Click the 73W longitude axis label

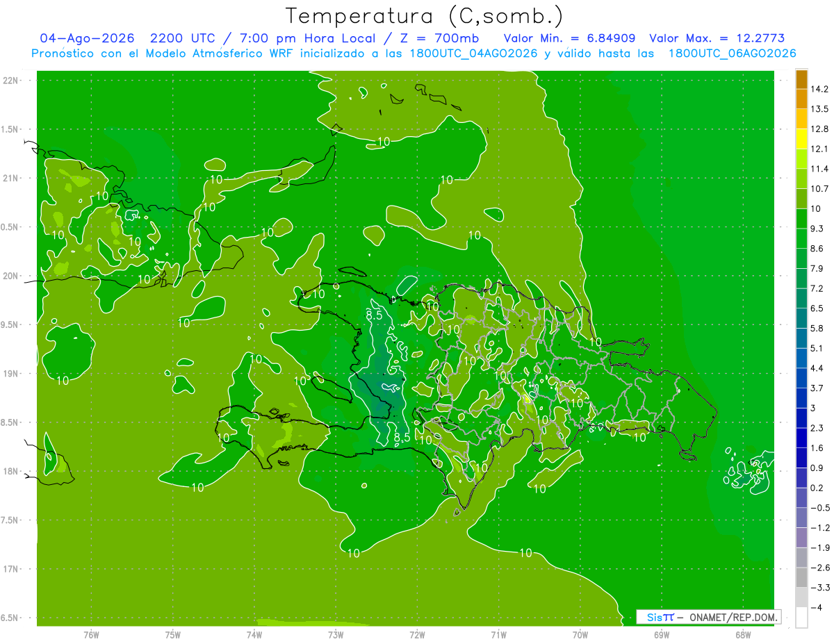pos(336,635)
